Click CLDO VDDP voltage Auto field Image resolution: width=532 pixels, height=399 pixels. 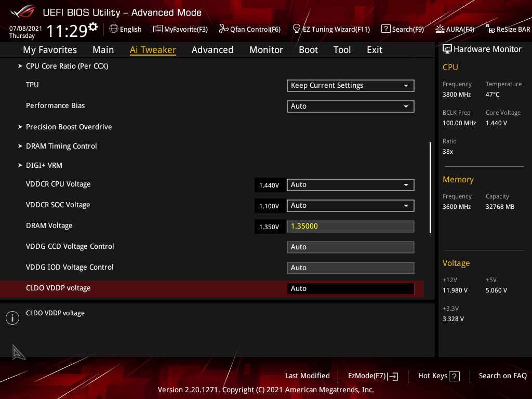click(x=351, y=288)
